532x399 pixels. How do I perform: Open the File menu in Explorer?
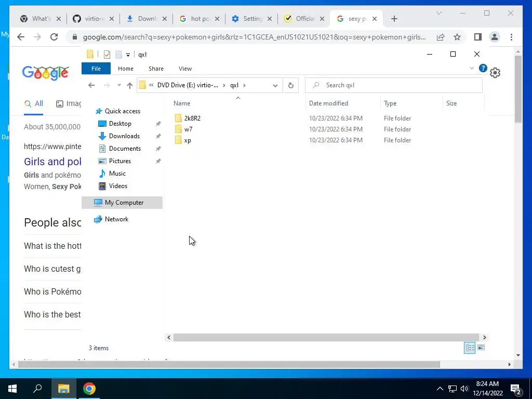[96, 69]
